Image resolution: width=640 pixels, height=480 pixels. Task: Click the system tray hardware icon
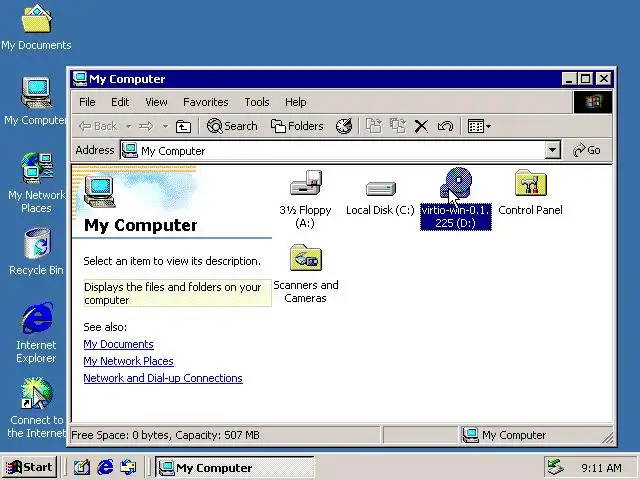[x=556, y=467]
